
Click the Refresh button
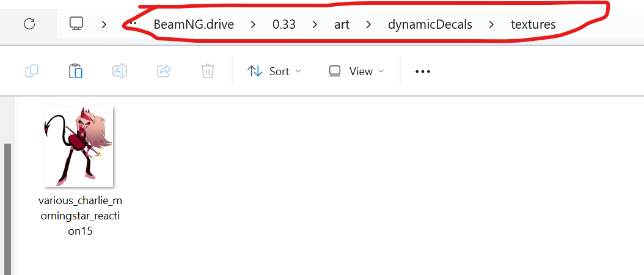coord(29,24)
